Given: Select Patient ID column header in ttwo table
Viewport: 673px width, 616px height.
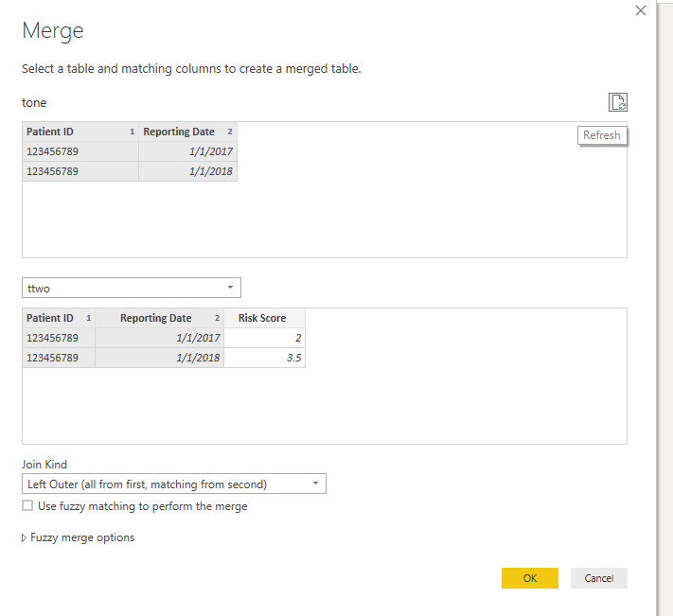Looking at the screenshot, I should [59, 318].
